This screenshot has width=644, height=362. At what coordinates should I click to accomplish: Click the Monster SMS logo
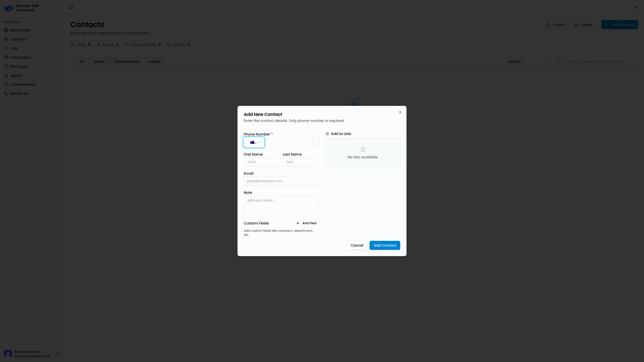(9, 8)
